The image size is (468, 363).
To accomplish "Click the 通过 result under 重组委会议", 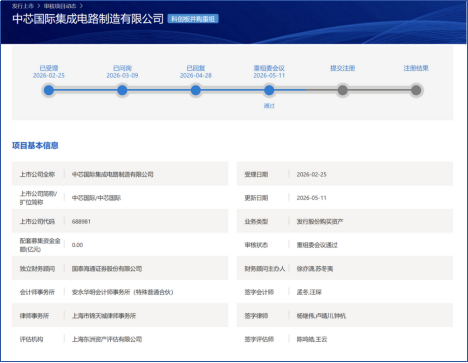I will pyautogui.click(x=269, y=106).
